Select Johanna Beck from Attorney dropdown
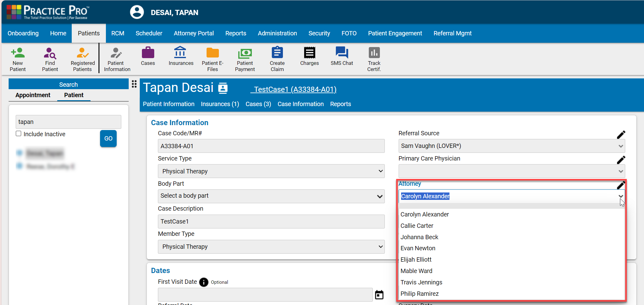The width and height of the screenshot is (644, 305). [x=419, y=237]
